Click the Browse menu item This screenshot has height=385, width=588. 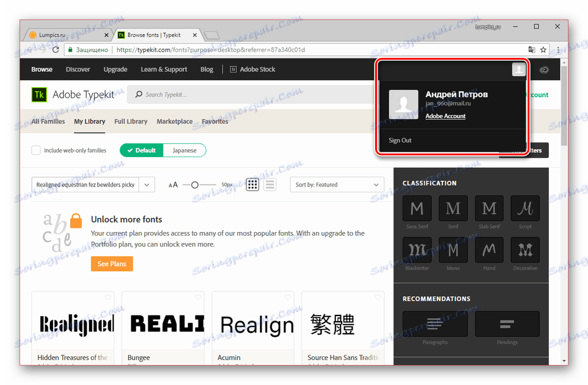point(41,69)
